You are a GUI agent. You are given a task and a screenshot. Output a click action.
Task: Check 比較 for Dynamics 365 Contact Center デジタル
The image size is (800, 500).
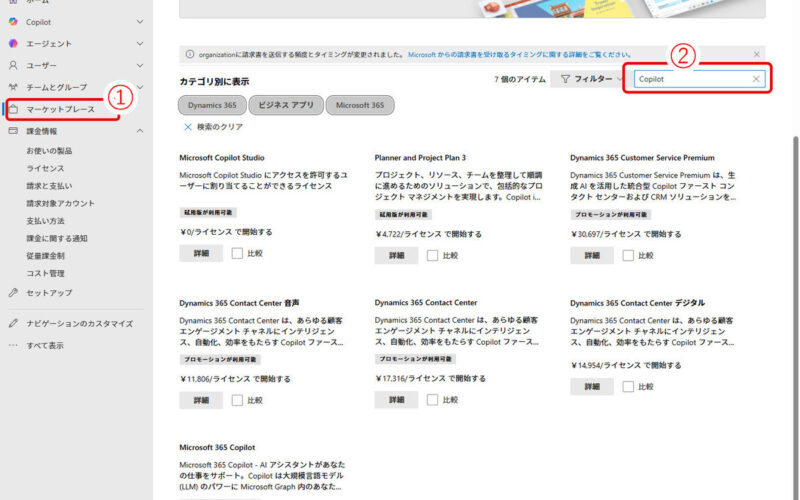[x=628, y=387]
